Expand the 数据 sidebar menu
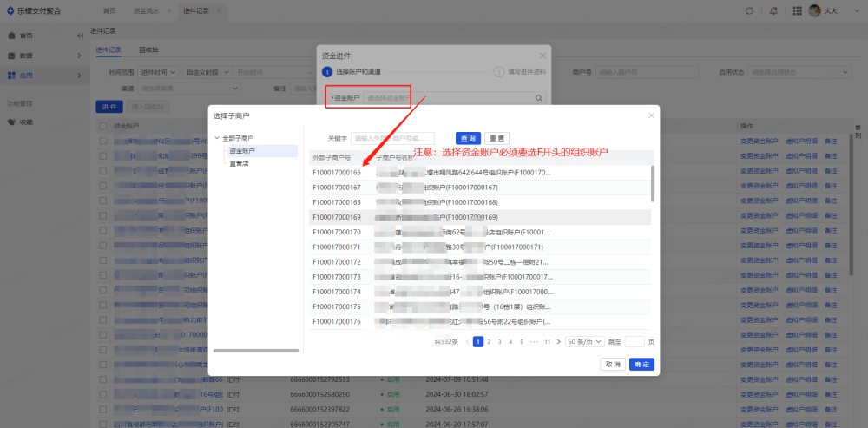 point(78,56)
